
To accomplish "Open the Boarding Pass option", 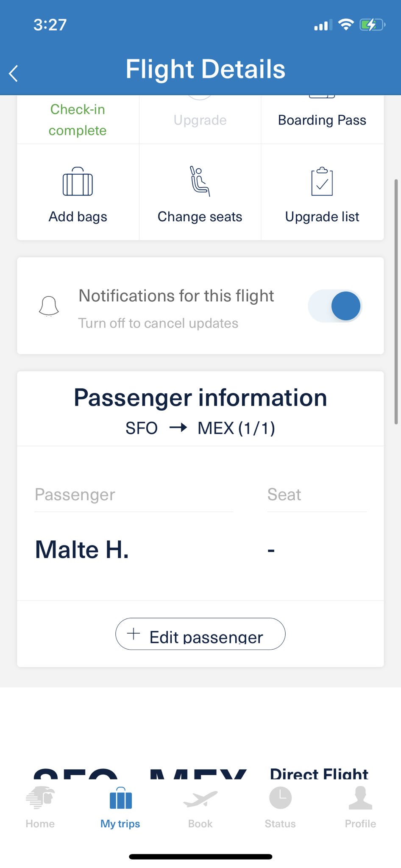I will click(x=322, y=120).
